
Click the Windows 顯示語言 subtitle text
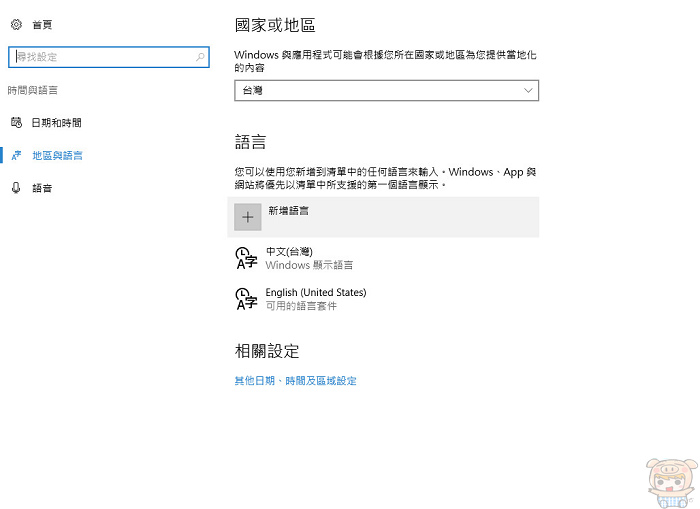click(x=309, y=265)
